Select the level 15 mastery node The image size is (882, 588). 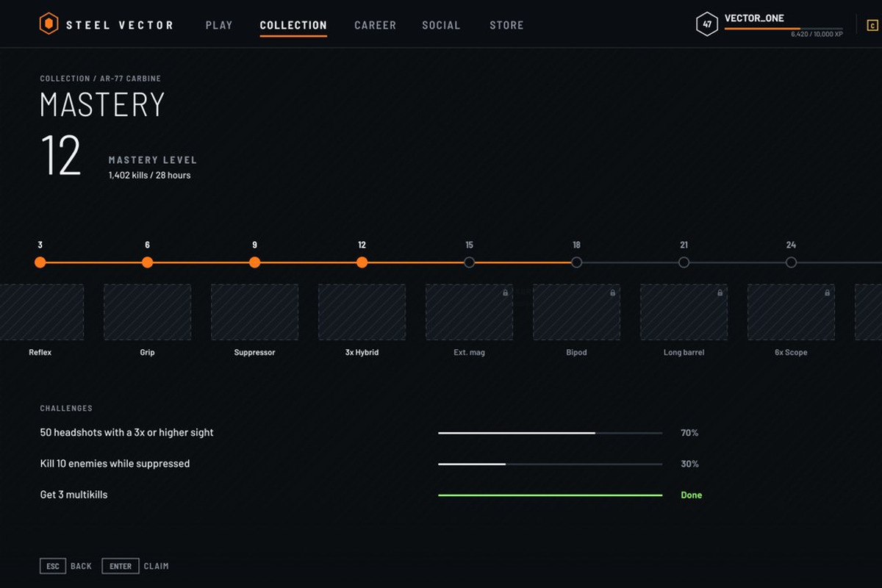(x=469, y=262)
